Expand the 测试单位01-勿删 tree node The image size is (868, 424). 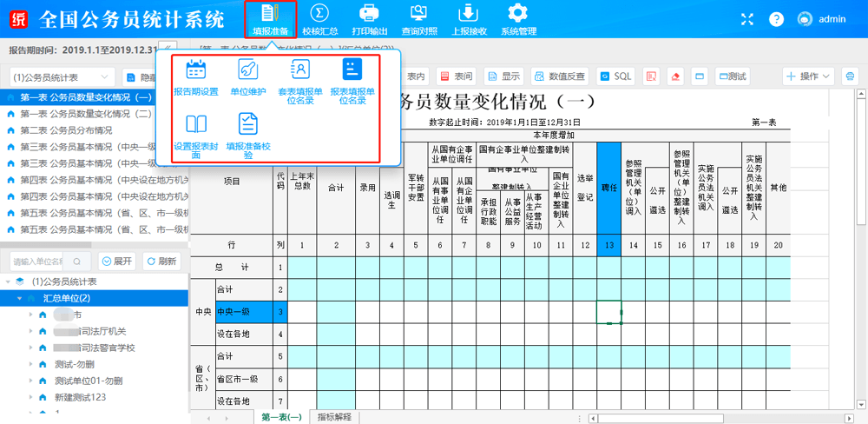click(x=30, y=381)
